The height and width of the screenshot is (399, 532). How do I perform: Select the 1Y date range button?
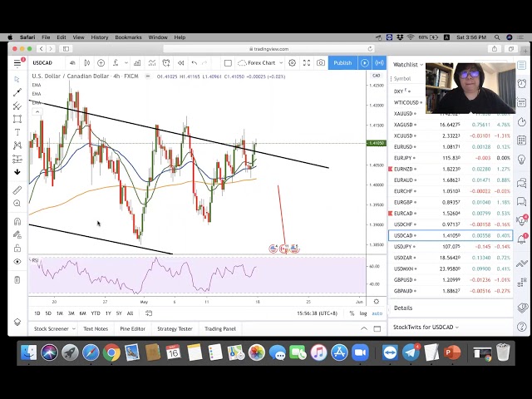107,313
